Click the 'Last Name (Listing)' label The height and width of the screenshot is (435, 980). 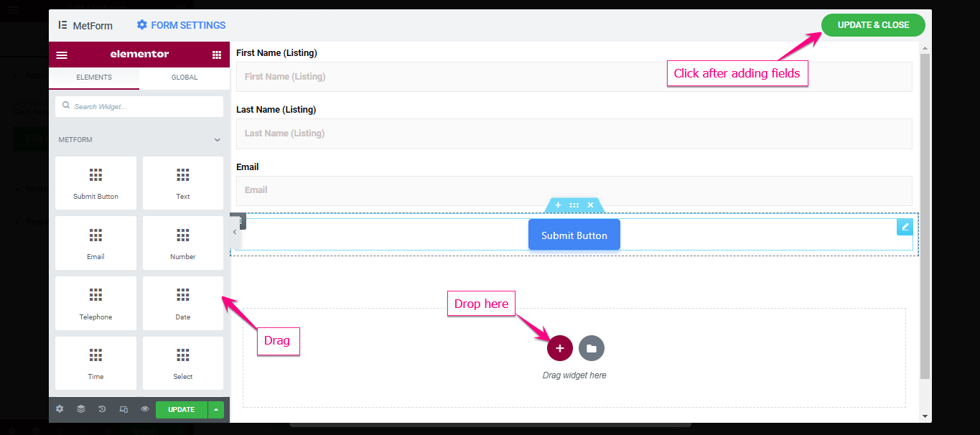coord(276,110)
